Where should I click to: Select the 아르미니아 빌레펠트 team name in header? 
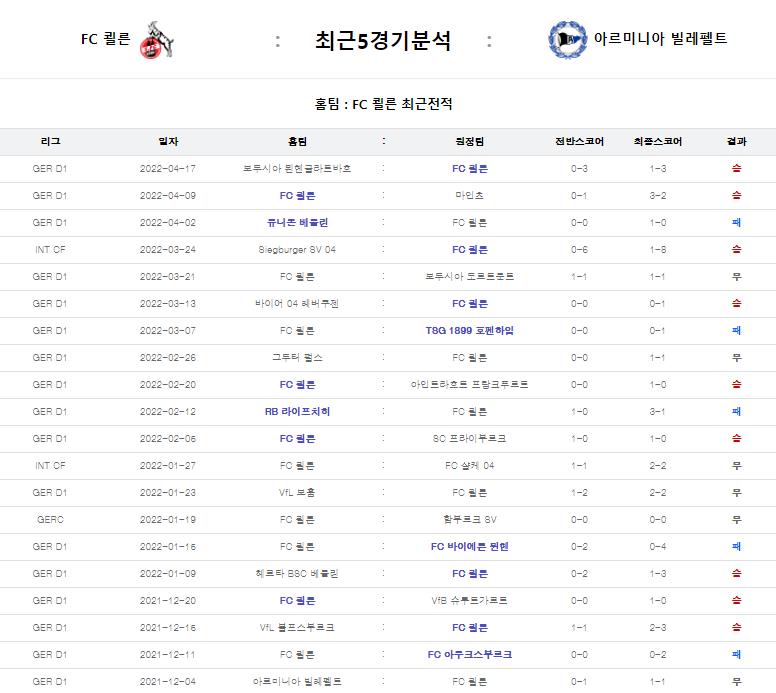click(x=660, y=38)
